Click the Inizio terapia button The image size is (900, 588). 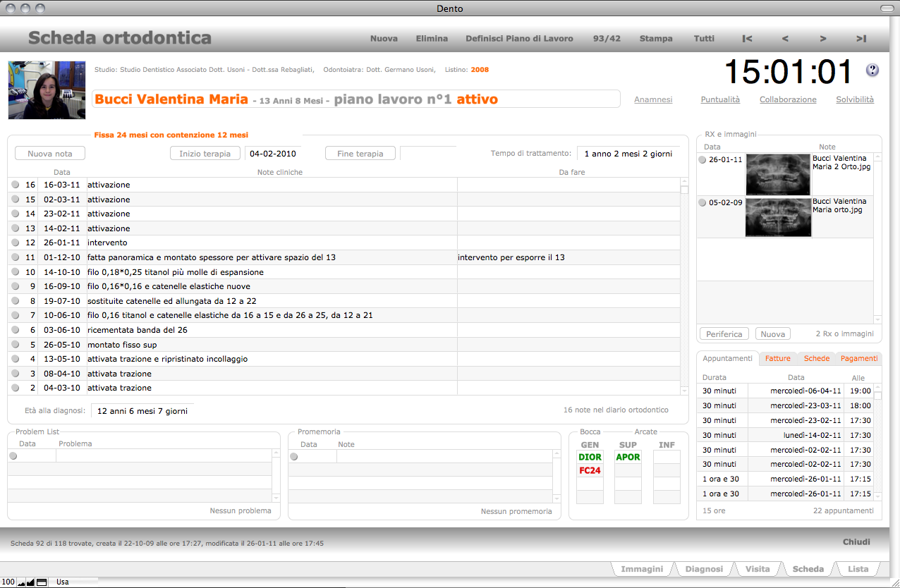tap(205, 153)
